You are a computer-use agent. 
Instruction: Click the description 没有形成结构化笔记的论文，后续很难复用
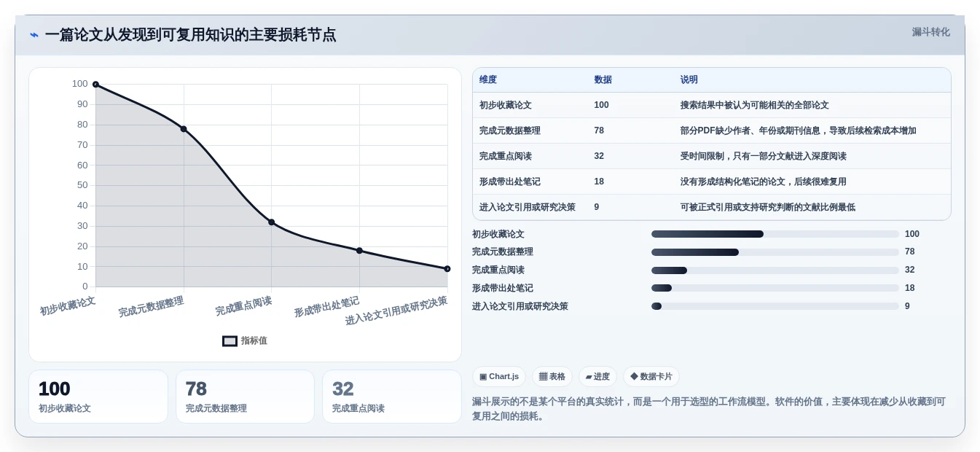point(763,182)
